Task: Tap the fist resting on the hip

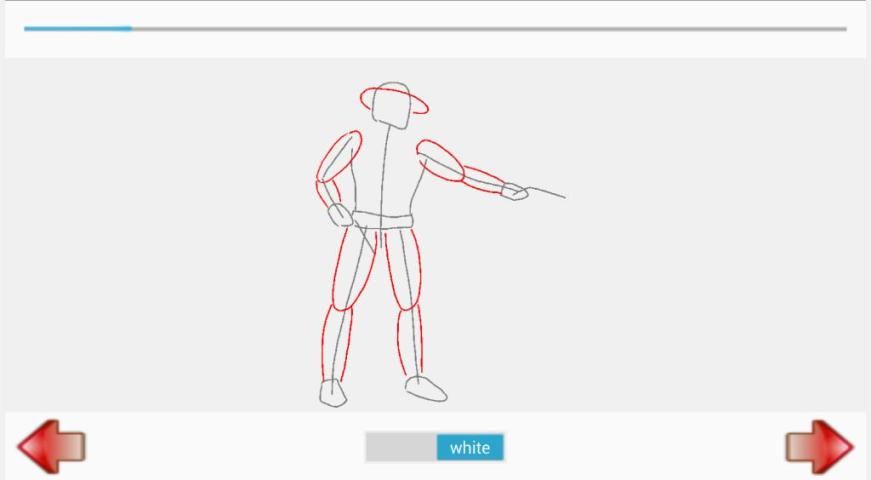Action: pyautogui.click(x=341, y=214)
